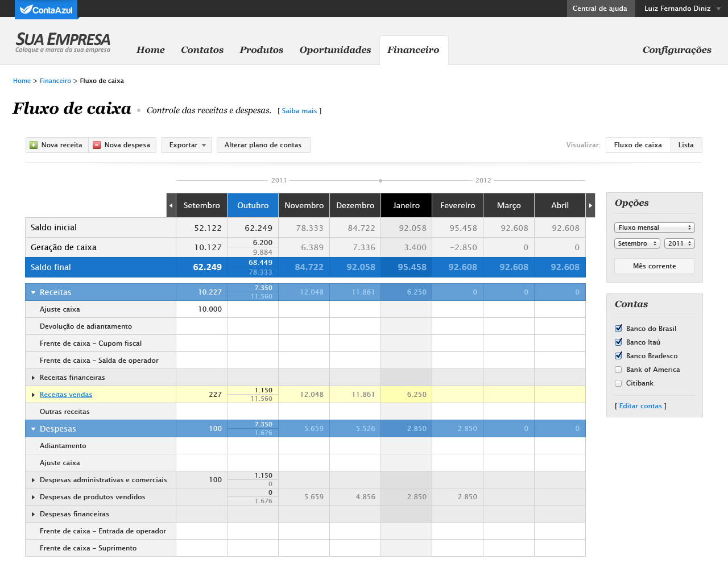Expand the Receitas vendas row

[34, 394]
